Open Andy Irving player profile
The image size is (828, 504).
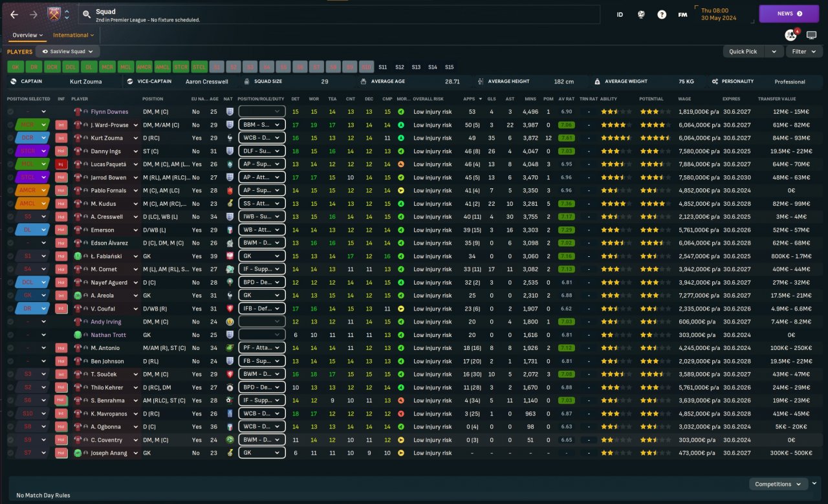pos(105,322)
